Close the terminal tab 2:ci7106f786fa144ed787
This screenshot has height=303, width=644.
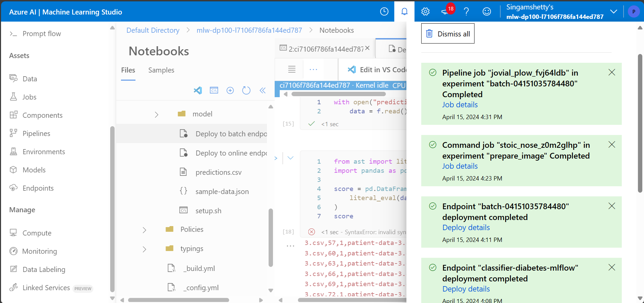(367, 48)
